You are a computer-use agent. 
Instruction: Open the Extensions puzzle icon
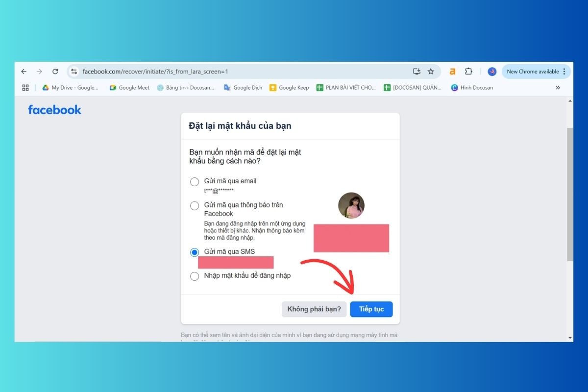(x=468, y=72)
